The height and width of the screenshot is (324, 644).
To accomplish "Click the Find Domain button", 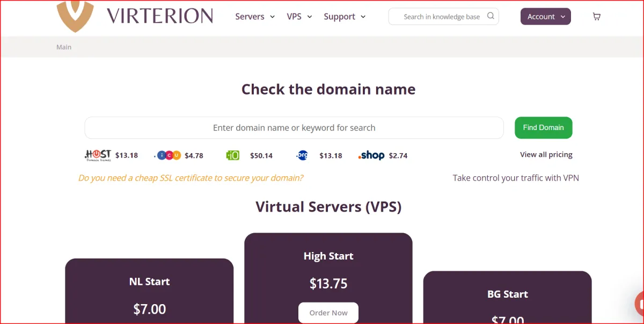I will click(544, 128).
